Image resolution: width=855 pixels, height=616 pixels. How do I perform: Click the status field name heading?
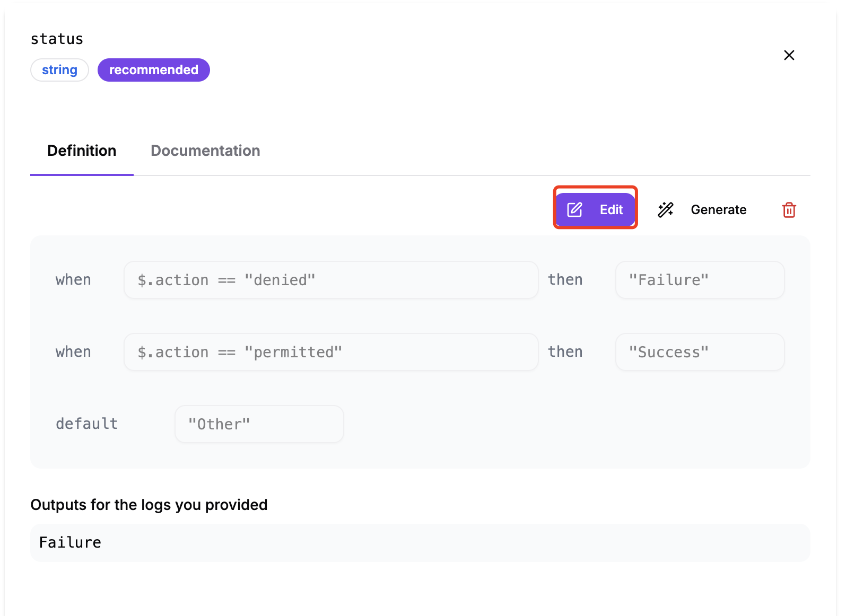tap(57, 39)
